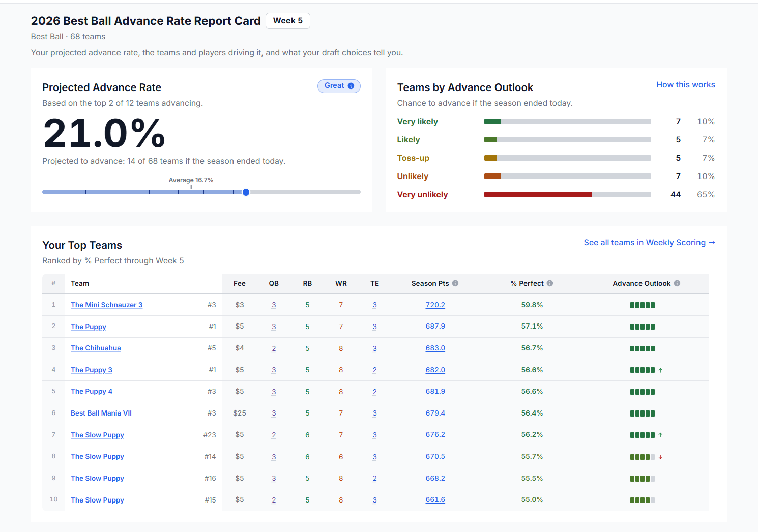Click outlook bars for The Mini Schnauzer 3
Viewport: 758px width, 532px height.
click(642, 305)
